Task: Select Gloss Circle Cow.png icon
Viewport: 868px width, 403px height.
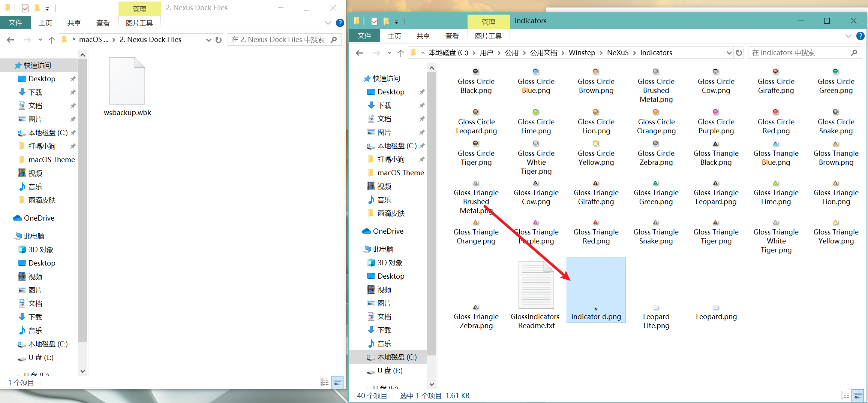Action: (715, 71)
